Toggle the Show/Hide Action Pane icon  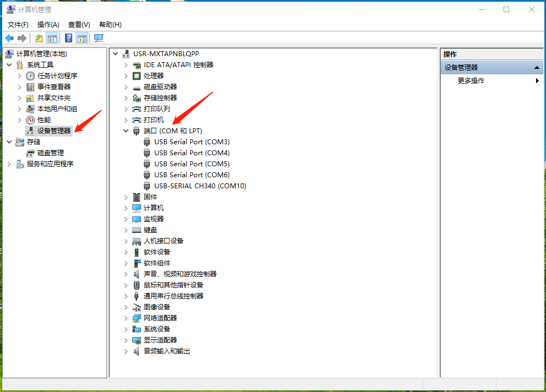82,38
